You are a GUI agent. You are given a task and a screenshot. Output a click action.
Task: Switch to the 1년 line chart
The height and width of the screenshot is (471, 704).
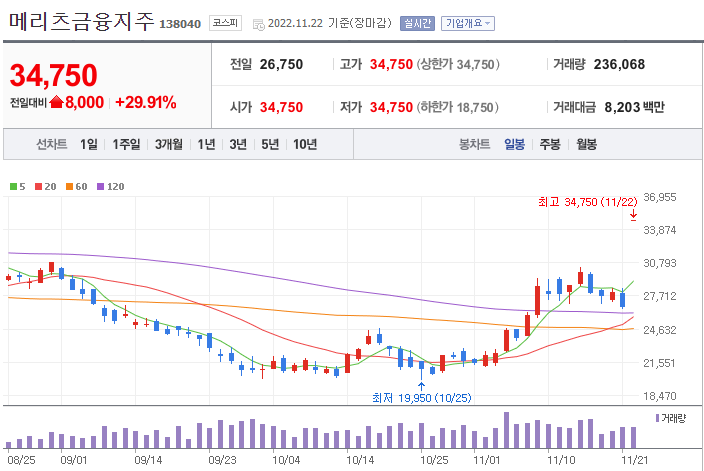206,144
